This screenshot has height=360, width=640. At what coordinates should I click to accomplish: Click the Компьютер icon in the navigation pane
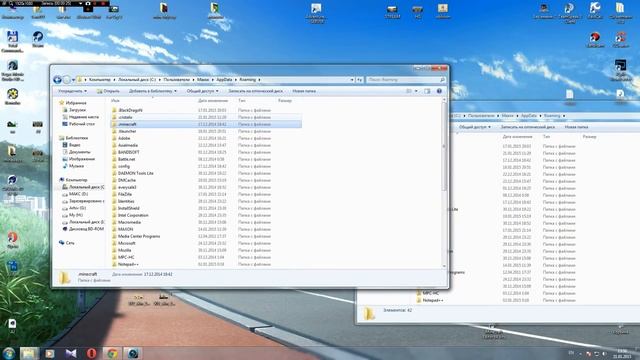[62, 180]
